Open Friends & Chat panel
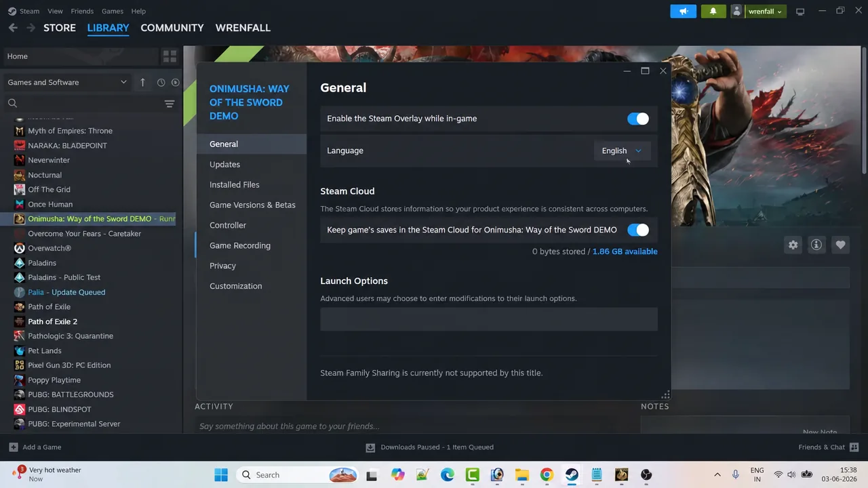 [829, 447]
